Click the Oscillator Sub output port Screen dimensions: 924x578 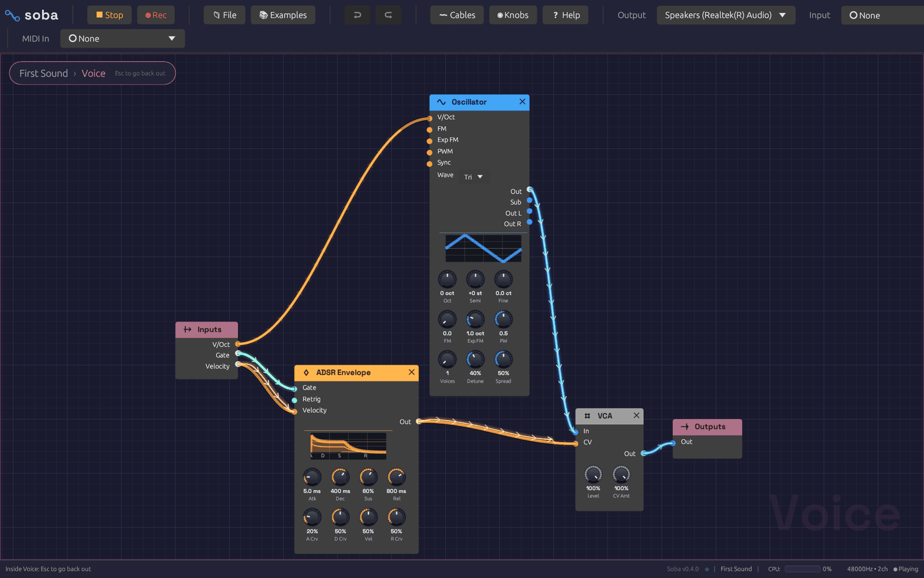pyautogui.click(x=530, y=201)
